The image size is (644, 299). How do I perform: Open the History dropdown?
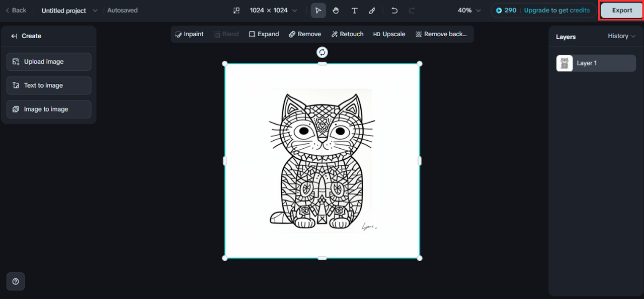(x=621, y=36)
